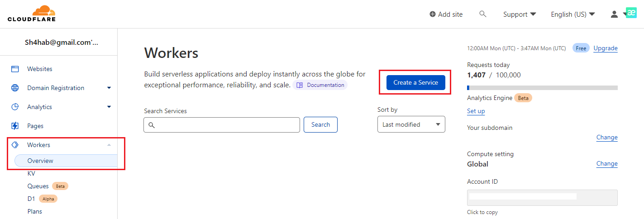This screenshot has height=219, width=644.
Task: Open the English (US) language dropdown
Action: [x=572, y=14]
